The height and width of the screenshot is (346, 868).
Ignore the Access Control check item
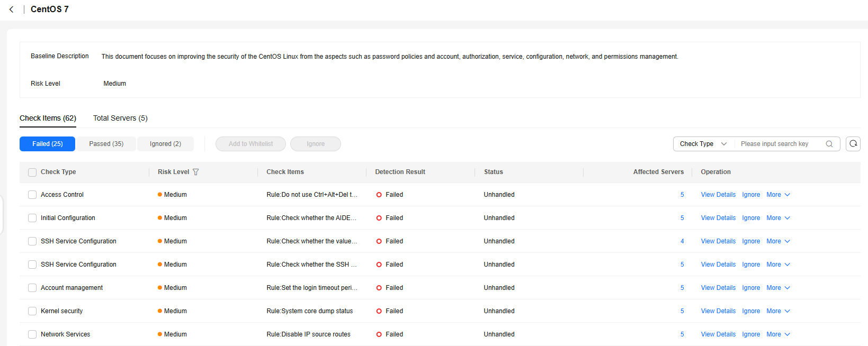(x=751, y=195)
